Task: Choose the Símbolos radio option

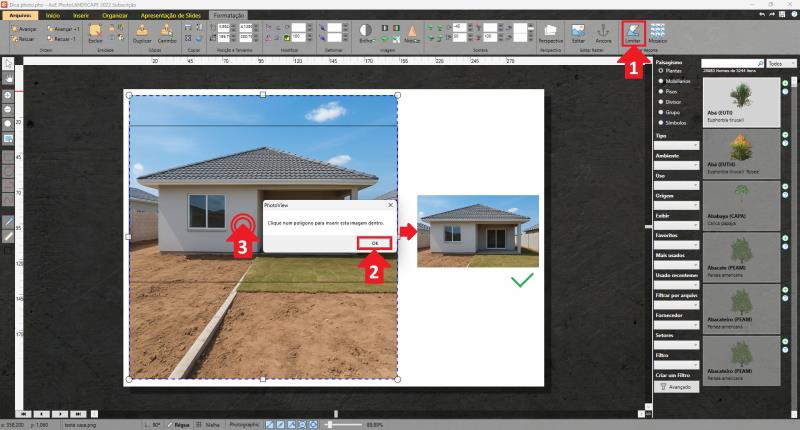Action: (660, 122)
